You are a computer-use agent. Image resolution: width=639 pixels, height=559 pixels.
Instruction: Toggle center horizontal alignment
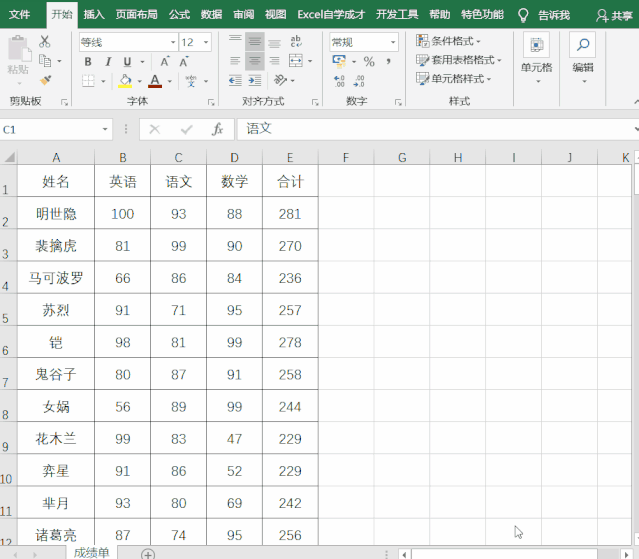pos(255,61)
